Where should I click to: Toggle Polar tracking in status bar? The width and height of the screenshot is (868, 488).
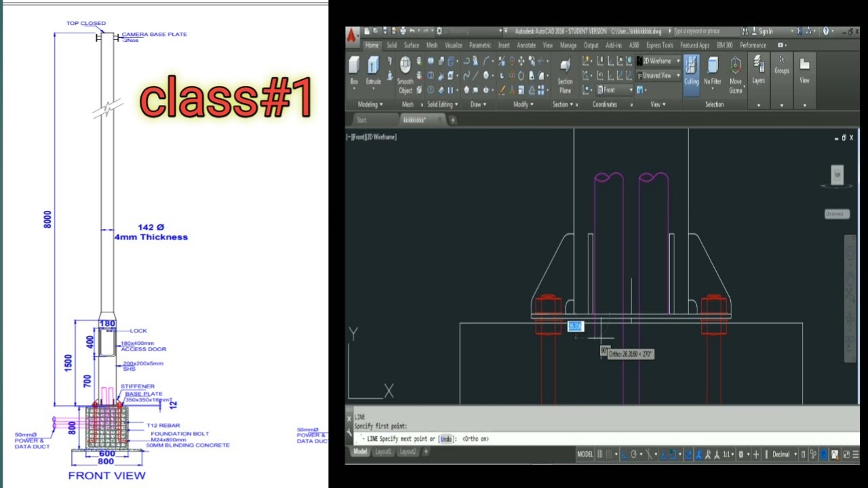click(x=634, y=454)
